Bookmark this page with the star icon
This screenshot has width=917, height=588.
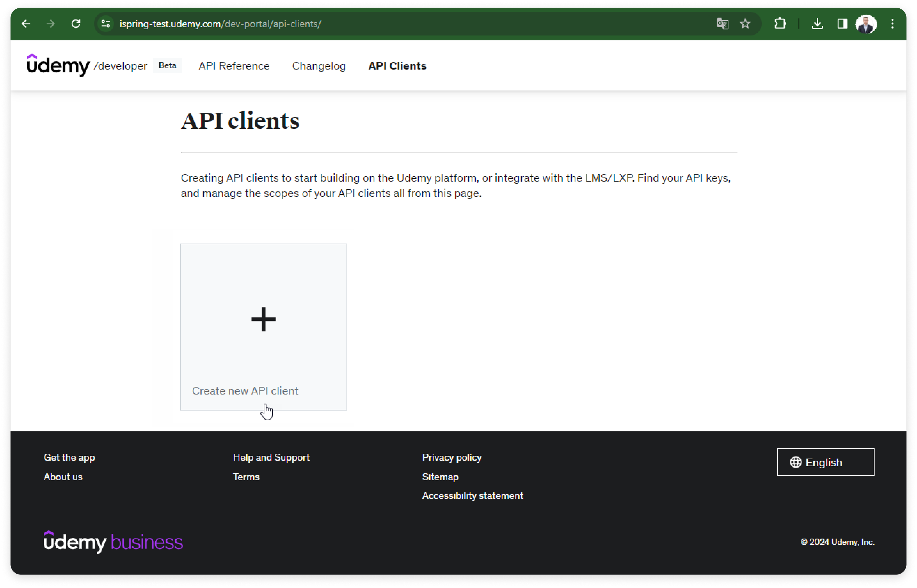coord(745,24)
